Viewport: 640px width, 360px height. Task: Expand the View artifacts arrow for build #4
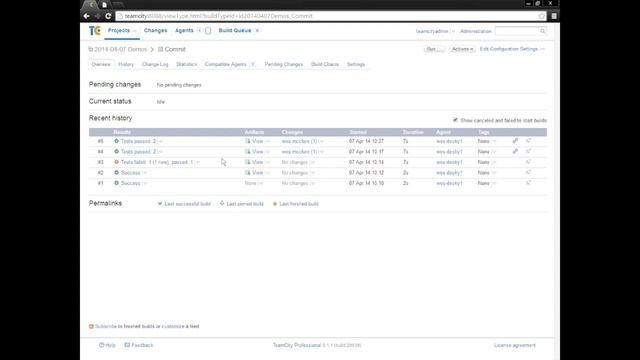point(268,152)
